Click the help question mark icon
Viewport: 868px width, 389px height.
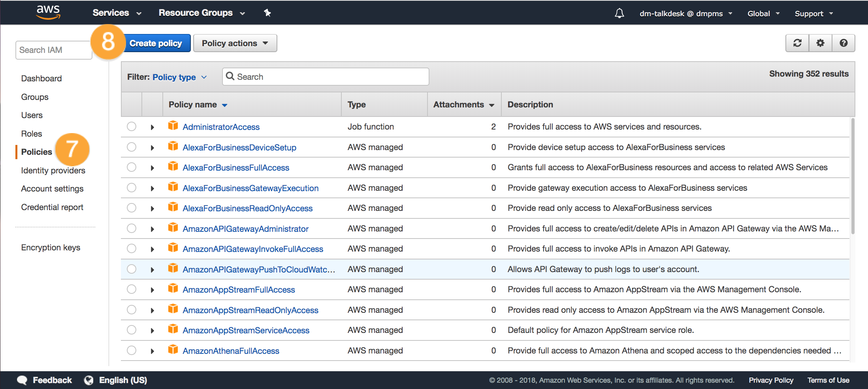click(x=844, y=43)
